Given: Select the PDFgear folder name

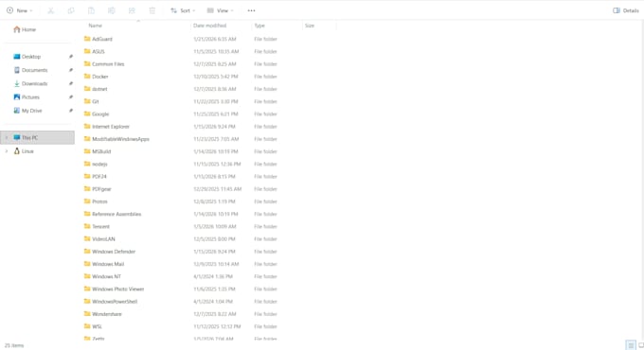Looking at the screenshot, I should pos(102,189).
